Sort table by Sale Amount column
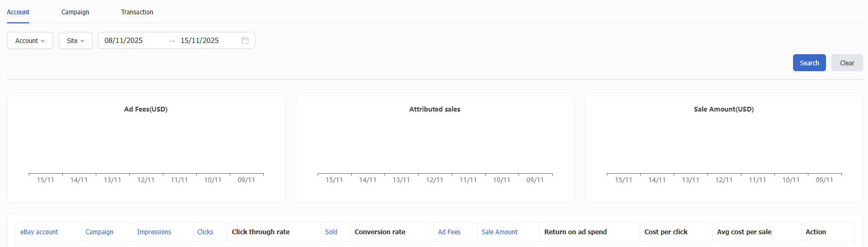 click(x=499, y=232)
